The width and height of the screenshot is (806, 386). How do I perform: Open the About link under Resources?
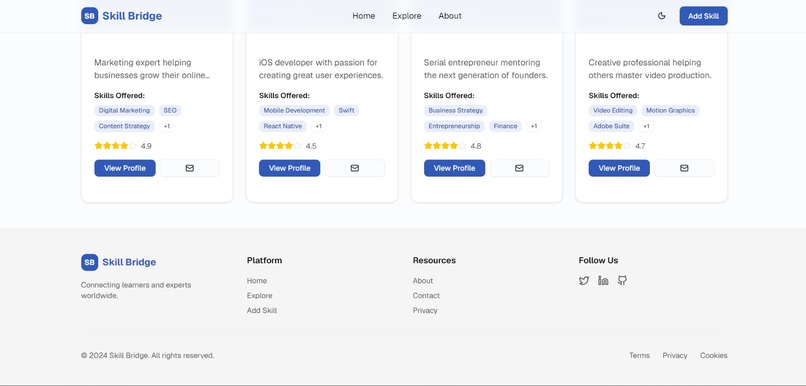click(423, 281)
